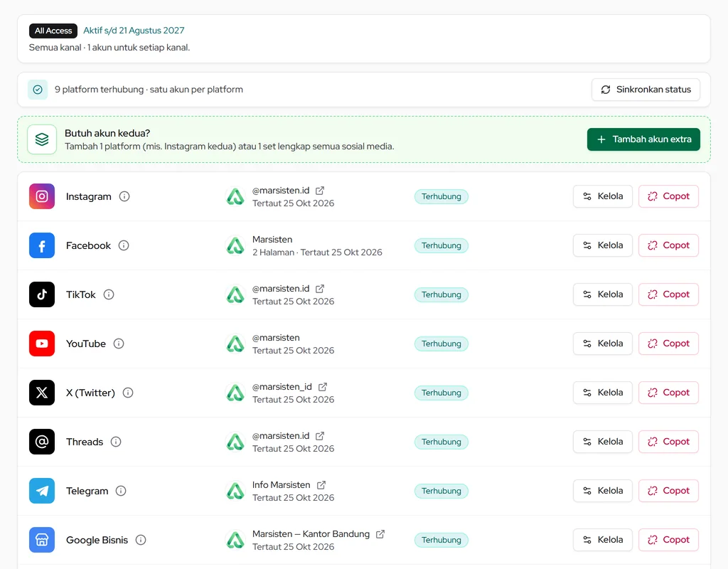Show info tooltip next to TikTok
Viewport: 728px width, 569px height.
click(x=109, y=294)
